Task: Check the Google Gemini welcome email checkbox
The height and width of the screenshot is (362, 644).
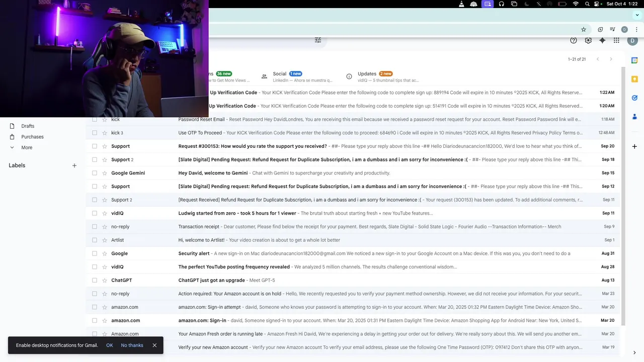Action: coord(95,173)
